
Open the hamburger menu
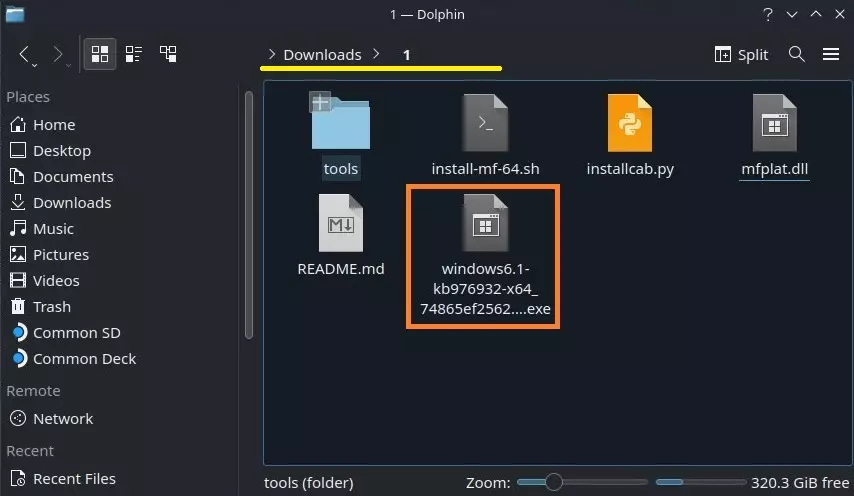click(x=831, y=54)
